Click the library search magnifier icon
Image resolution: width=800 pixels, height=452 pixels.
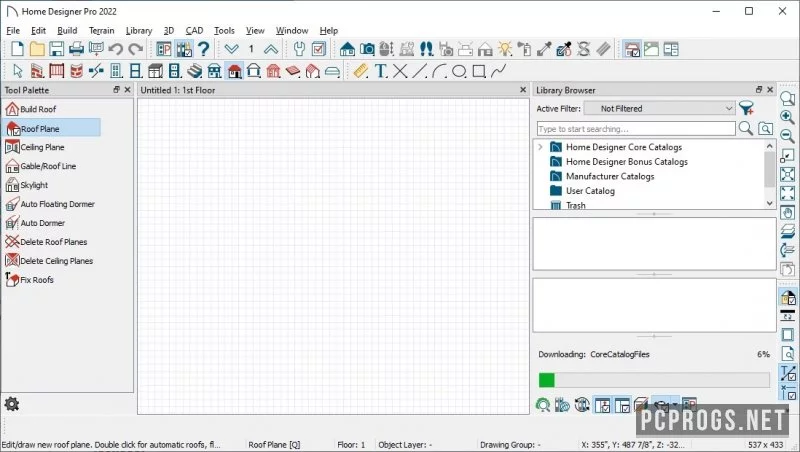click(x=745, y=129)
